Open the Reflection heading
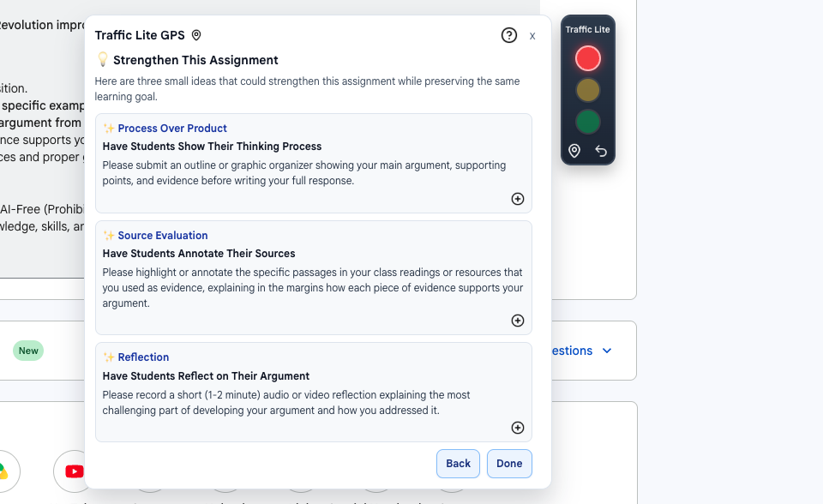823x504 pixels. [x=143, y=357]
